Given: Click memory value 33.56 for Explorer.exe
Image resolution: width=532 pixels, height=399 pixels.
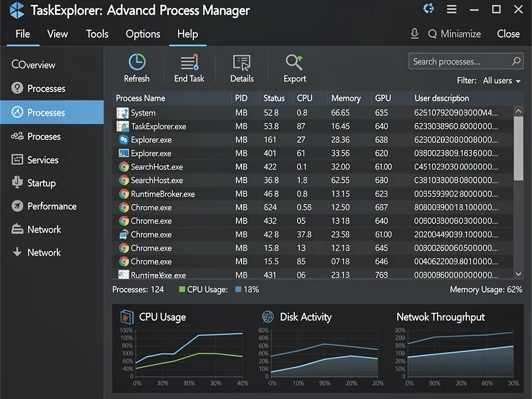Looking at the screenshot, I should tap(340, 153).
